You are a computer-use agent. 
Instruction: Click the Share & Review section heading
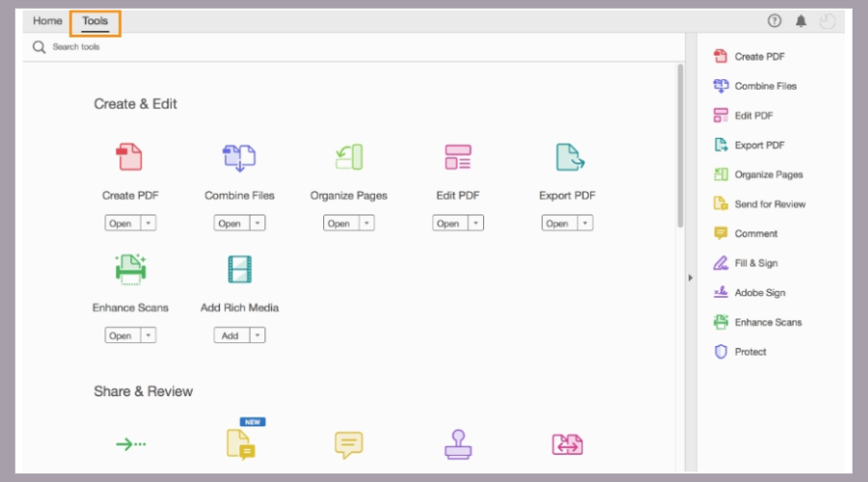tap(144, 391)
